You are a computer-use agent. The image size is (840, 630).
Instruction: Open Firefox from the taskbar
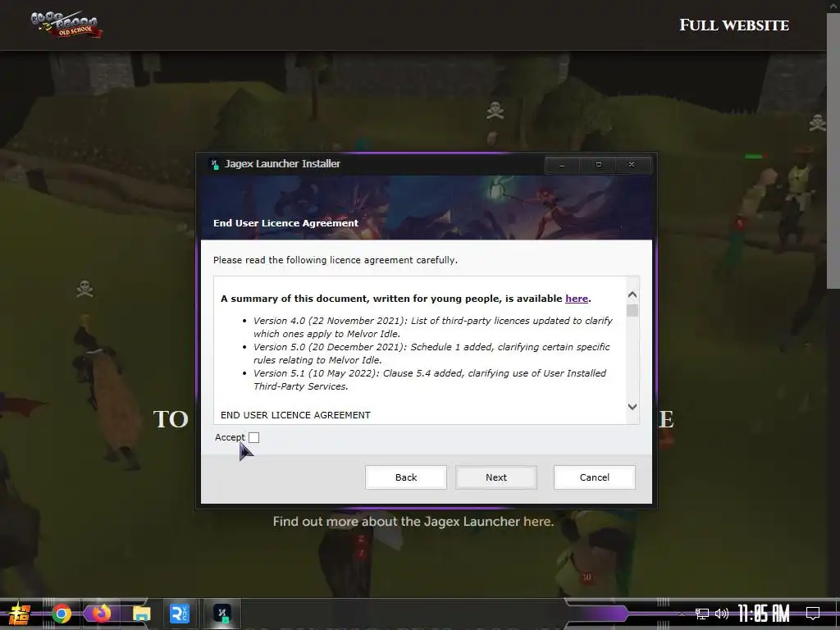pyautogui.click(x=101, y=614)
